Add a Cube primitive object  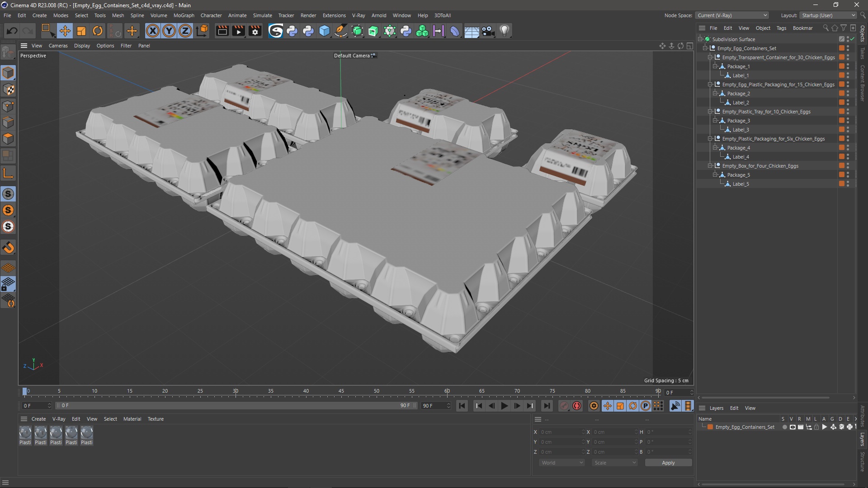[325, 31]
